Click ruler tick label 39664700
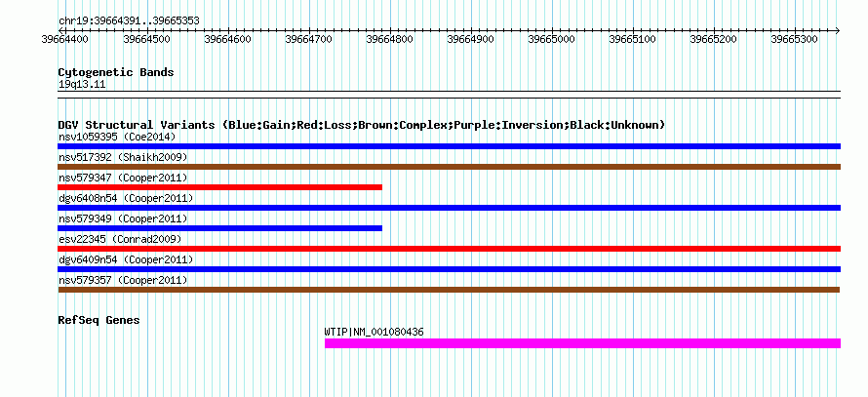 click(308, 39)
